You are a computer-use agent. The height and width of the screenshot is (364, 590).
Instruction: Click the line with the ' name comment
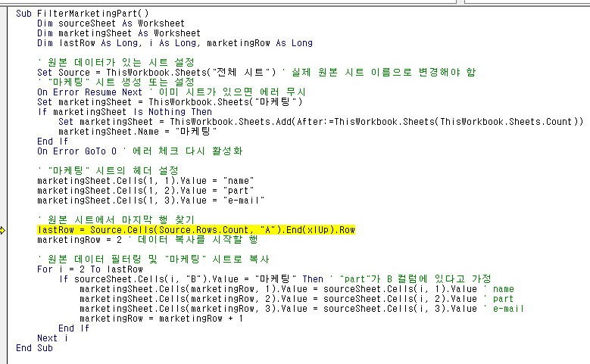[297, 289]
